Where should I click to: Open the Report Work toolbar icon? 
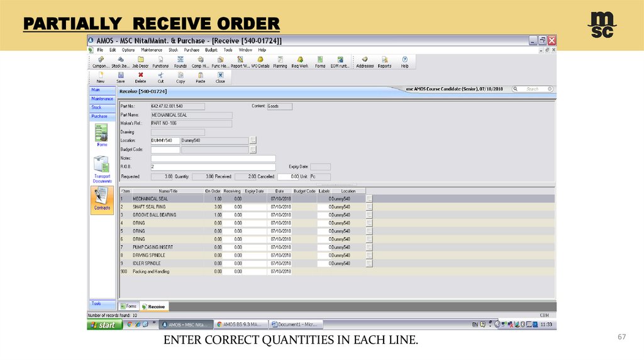pyautogui.click(x=240, y=62)
